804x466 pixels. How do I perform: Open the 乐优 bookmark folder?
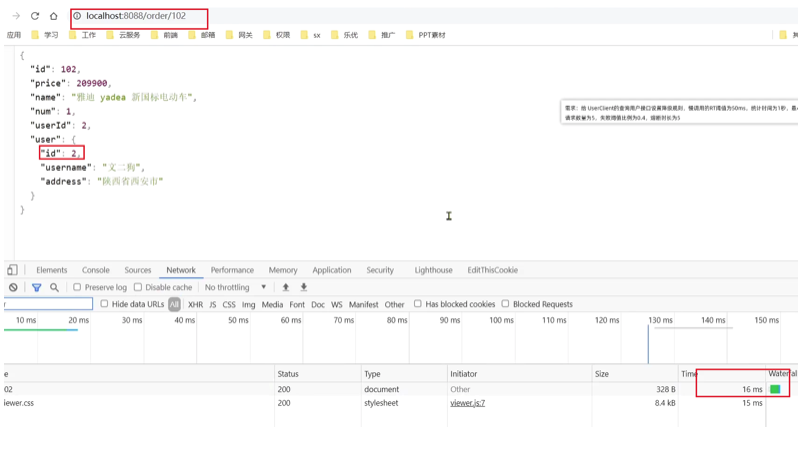coord(345,35)
